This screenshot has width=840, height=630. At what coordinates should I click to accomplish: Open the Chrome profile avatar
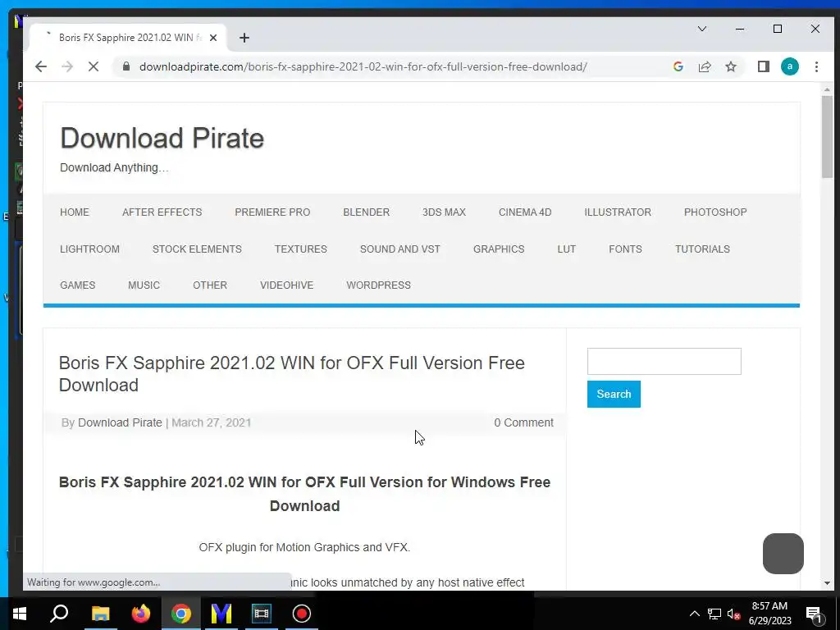pos(790,66)
